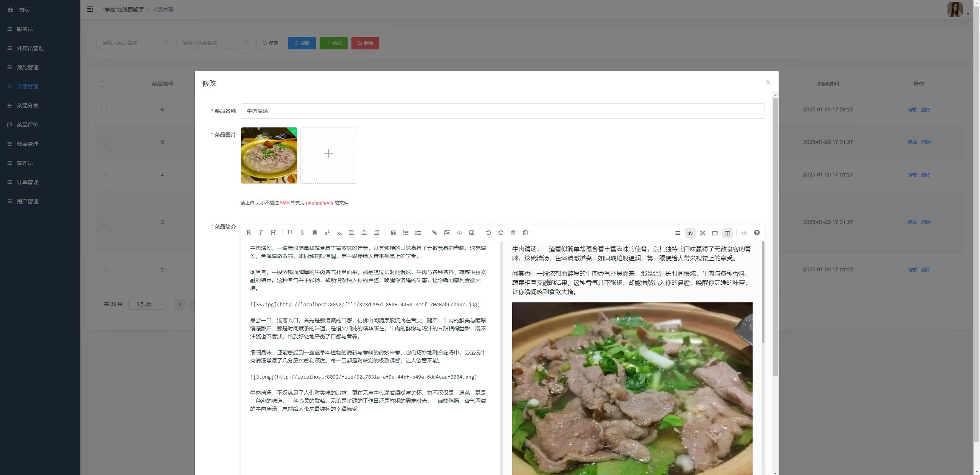
Task: Click the 菜品名称 input containing 牛肉清汤
Action: tap(502, 111)
